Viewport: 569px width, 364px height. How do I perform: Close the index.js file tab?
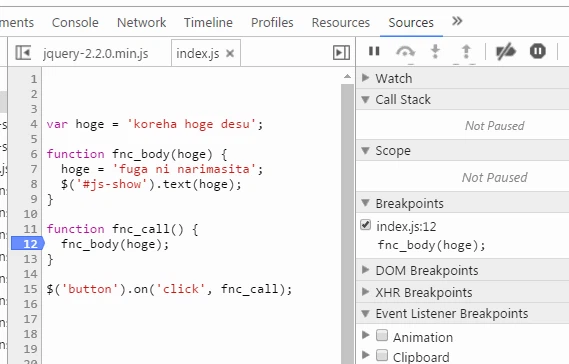point(230,54)
